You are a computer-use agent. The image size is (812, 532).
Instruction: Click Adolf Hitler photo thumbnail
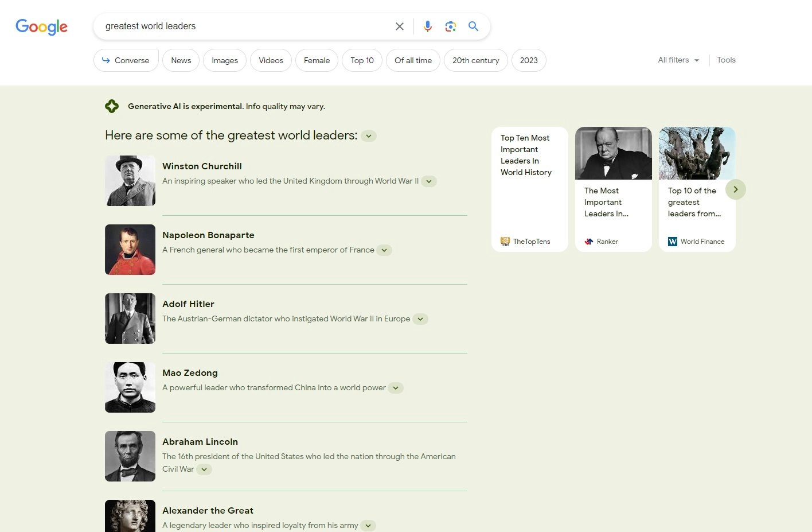click(130, 319)
